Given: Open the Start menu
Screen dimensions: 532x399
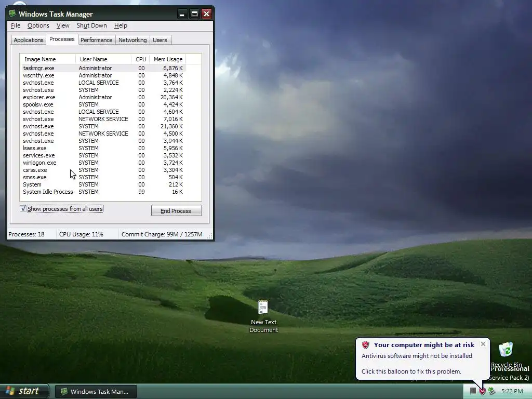Looking at the screenshot, I should pos(24,391).
